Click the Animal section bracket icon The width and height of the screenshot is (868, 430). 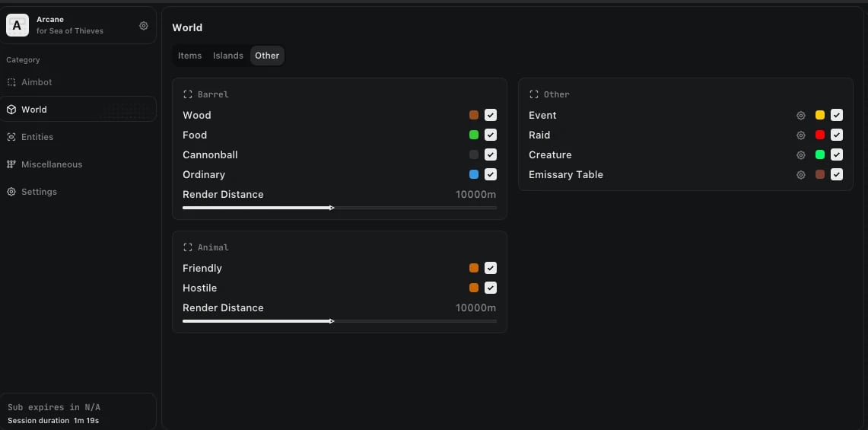click(x=187, y=247)
